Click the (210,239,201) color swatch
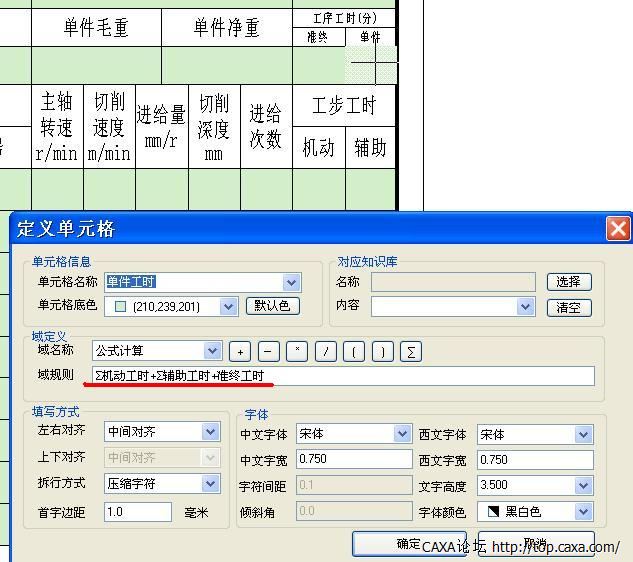 tap(120, 307)
